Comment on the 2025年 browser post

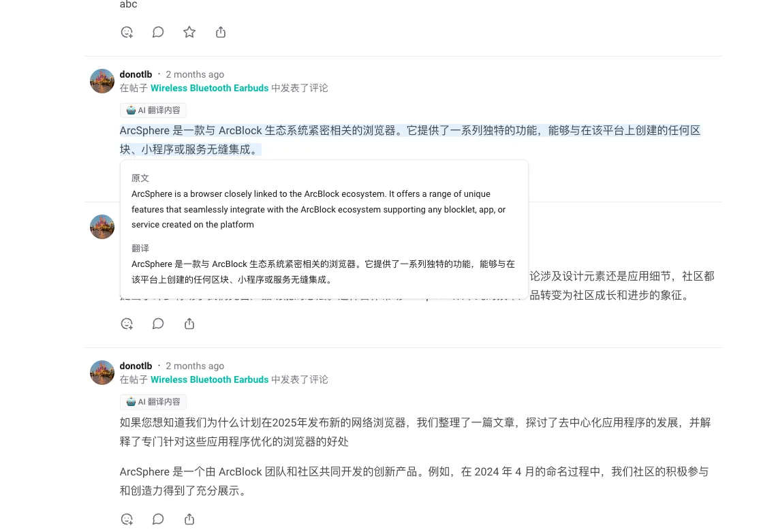(x=158, y=519)
